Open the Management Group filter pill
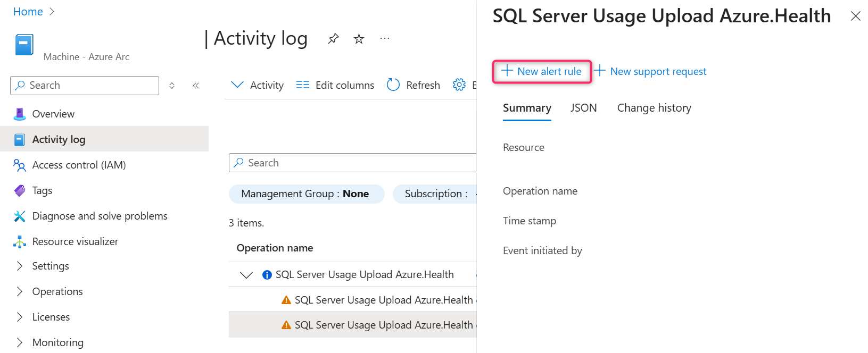The height and width of the screenshot is (353, 868). (306, 194)
